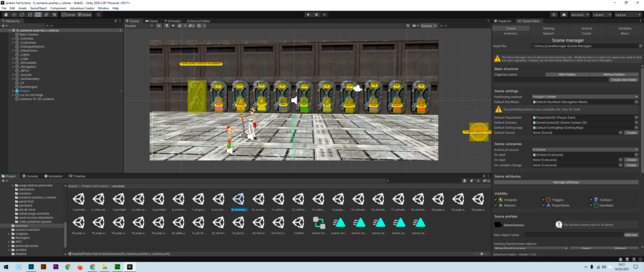The width and height of the screenshot is (644, 272).
Task: Select the Hand tool in the toolbar
Action: coord(6,14)
